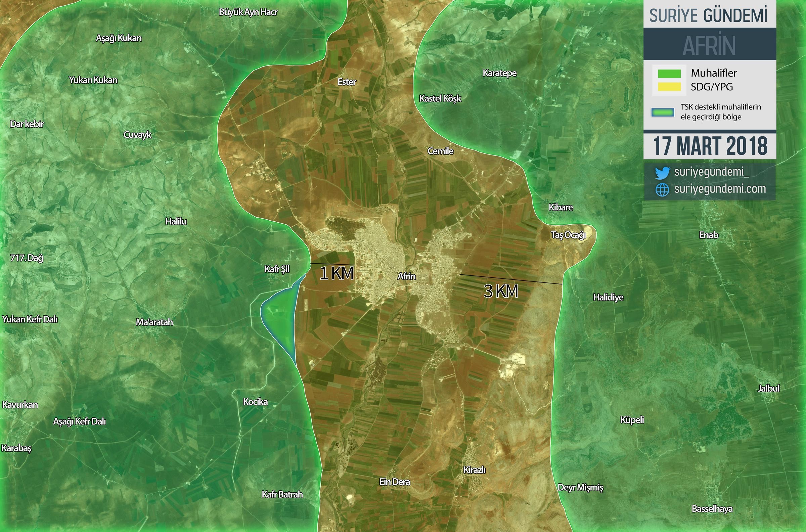Click the 717. Dağ label
This screenshot has width=806, height=532.
[27, 258]
